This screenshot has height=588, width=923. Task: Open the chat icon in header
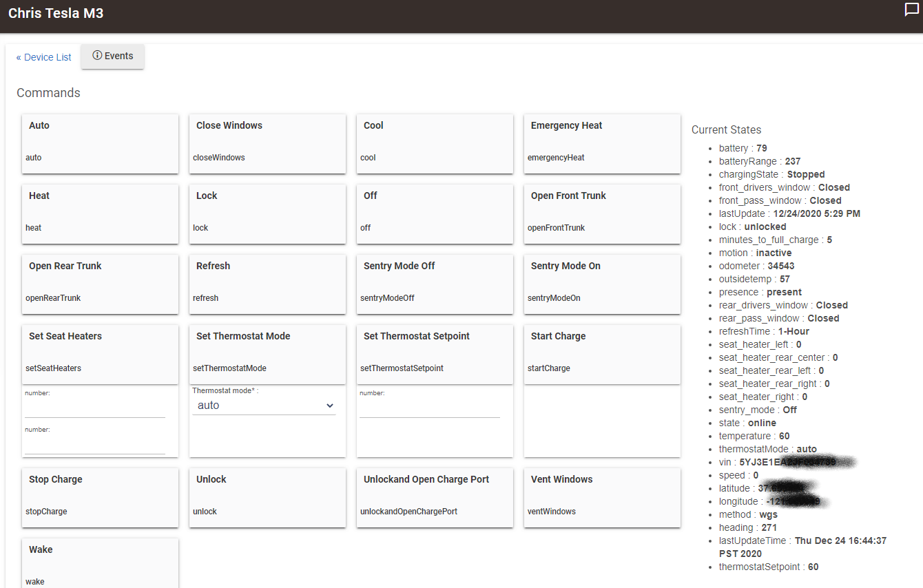(x=911, y=10)
